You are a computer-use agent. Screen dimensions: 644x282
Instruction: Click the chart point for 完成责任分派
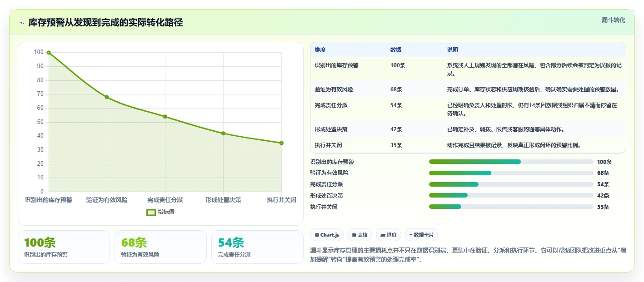[x=165, y=117]
